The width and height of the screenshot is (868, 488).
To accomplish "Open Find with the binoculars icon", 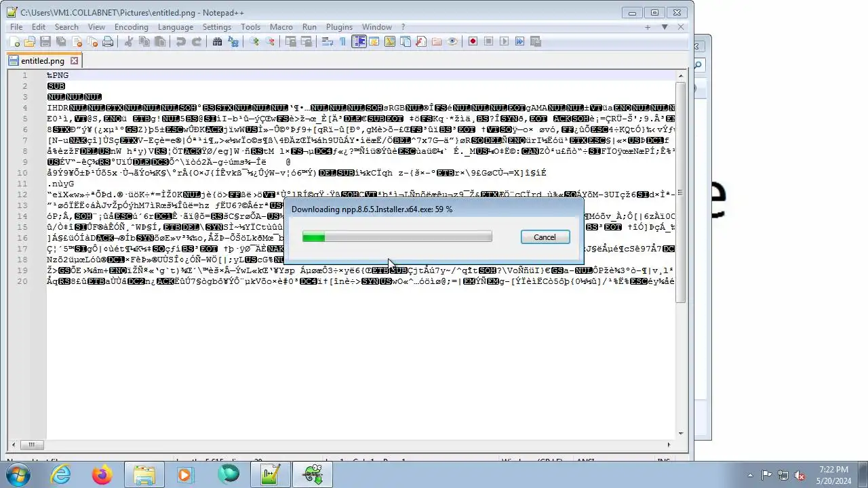I will point(218,41).
